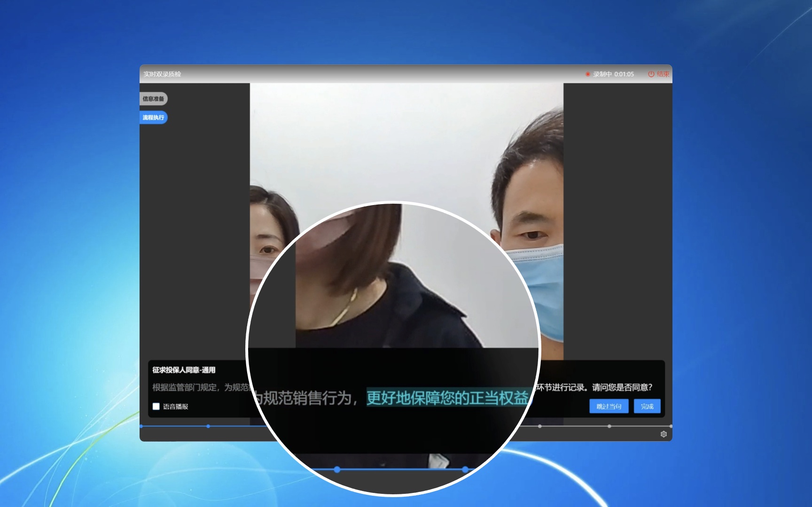Select the second blue marker on the timeline

pos(208,426)
